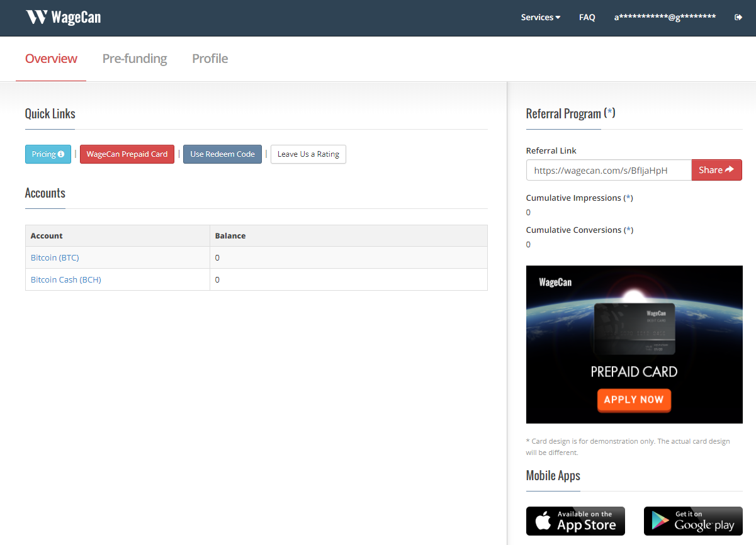The width and height of the screenshot is (756, 545).
Task: Click the Bitcoin (BTC) balance cell
Action: tap(349, 258)
